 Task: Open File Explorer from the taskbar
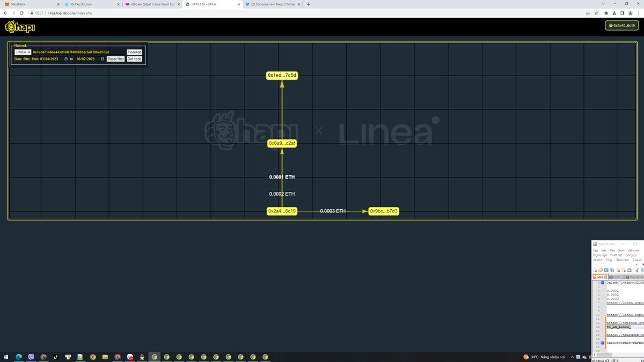click(x=105, y=357)
